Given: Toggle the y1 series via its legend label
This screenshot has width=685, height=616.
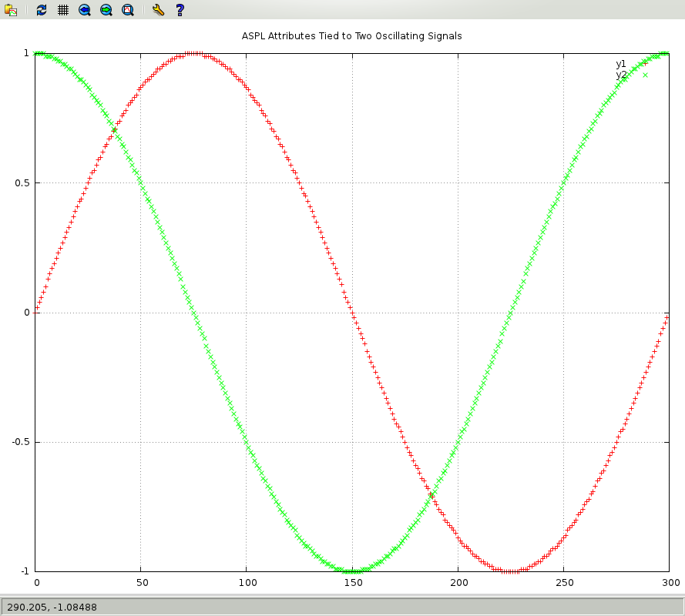Looking at the screenshot, I should (621, 64).
